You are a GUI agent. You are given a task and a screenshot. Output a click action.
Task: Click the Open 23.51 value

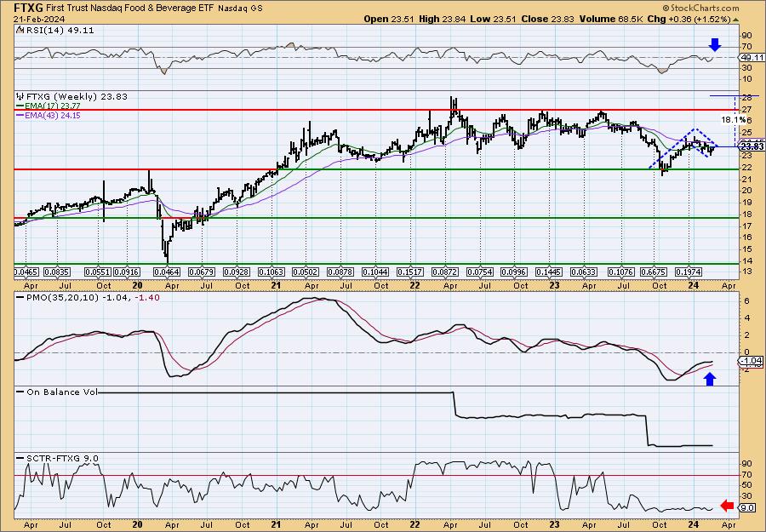389,19
